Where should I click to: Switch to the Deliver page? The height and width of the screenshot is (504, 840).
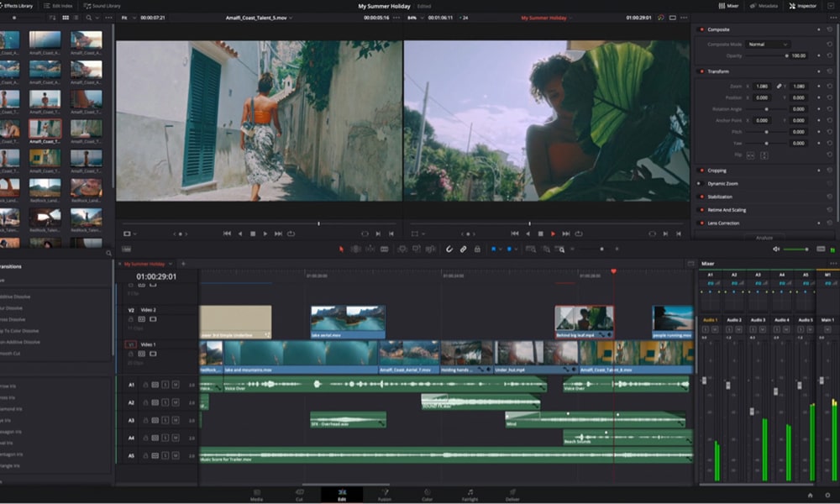[512, 495]
